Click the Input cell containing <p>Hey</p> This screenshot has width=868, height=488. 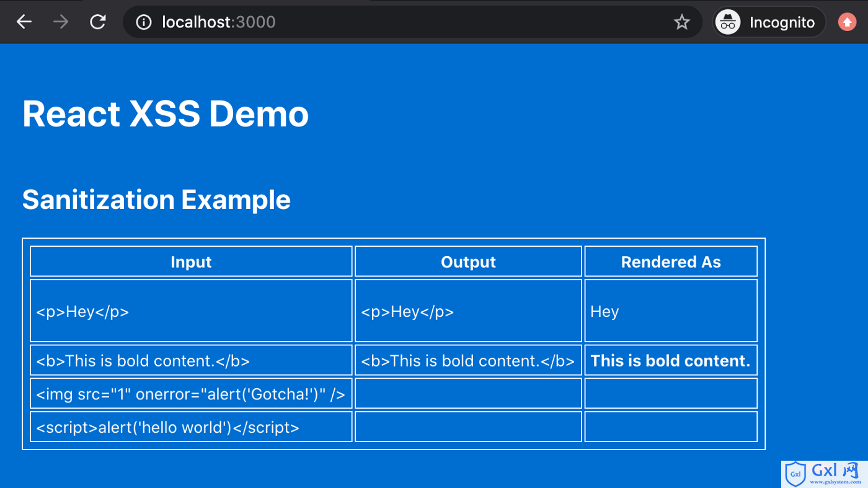pyautogui.click(x=191, y=311)
